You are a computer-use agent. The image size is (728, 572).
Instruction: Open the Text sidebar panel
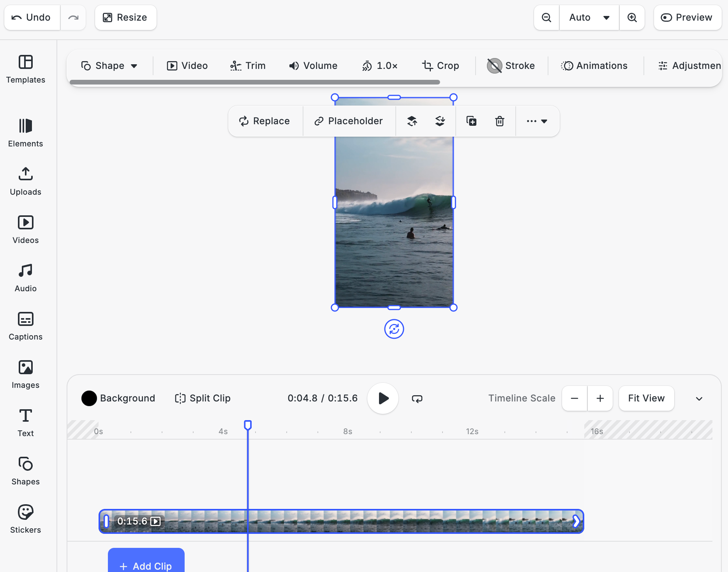coord(26,423)
